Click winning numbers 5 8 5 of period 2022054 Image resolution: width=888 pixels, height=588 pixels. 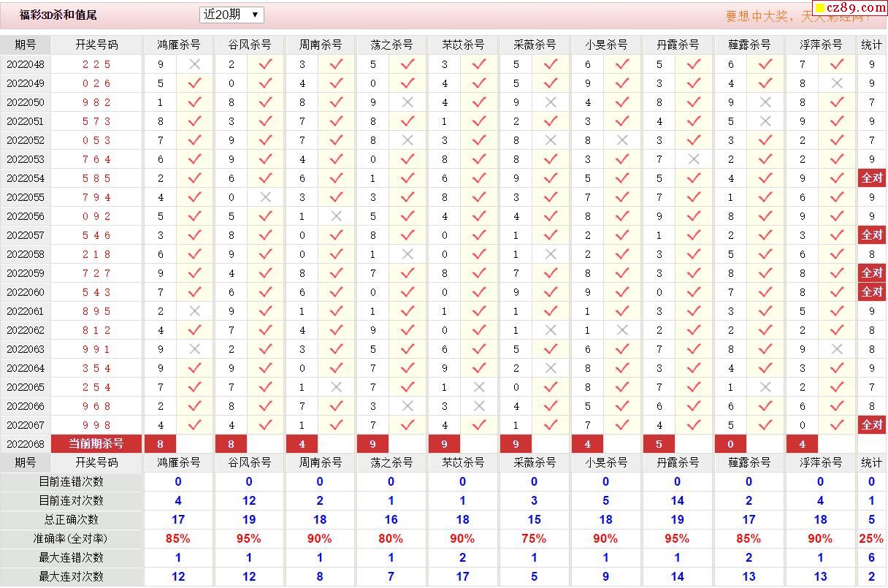[96, 178]
